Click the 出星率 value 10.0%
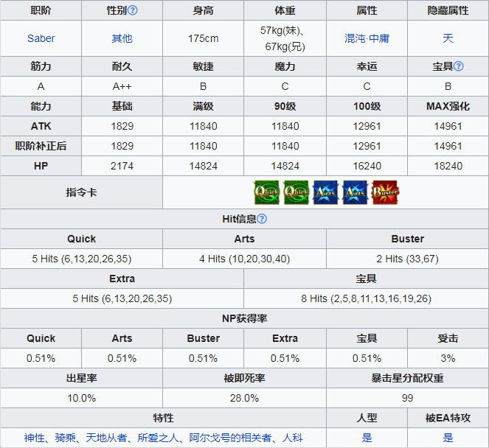 [81, 398]
